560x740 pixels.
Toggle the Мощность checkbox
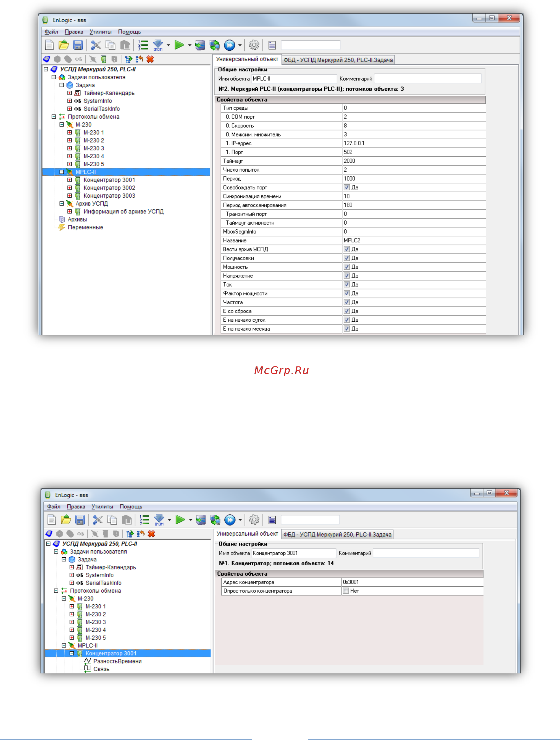pyautogui.click(x=346, y=267)
